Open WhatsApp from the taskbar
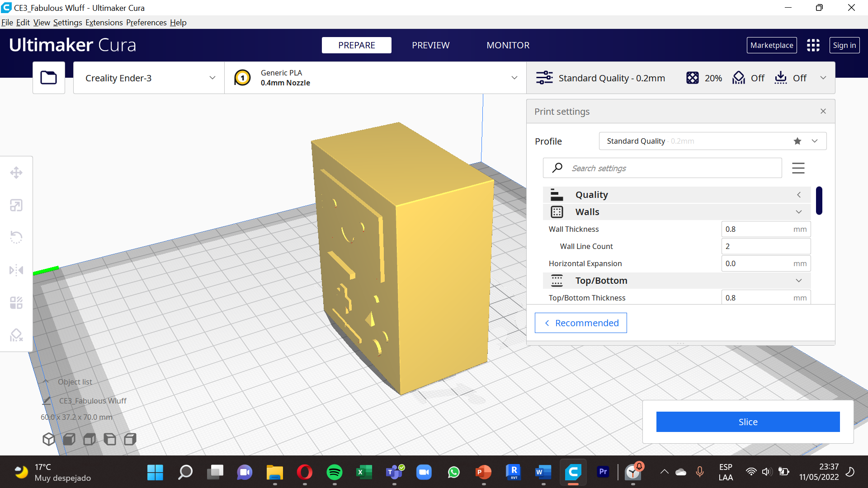Viewport: 868px width, 488px height. point(453,472)
